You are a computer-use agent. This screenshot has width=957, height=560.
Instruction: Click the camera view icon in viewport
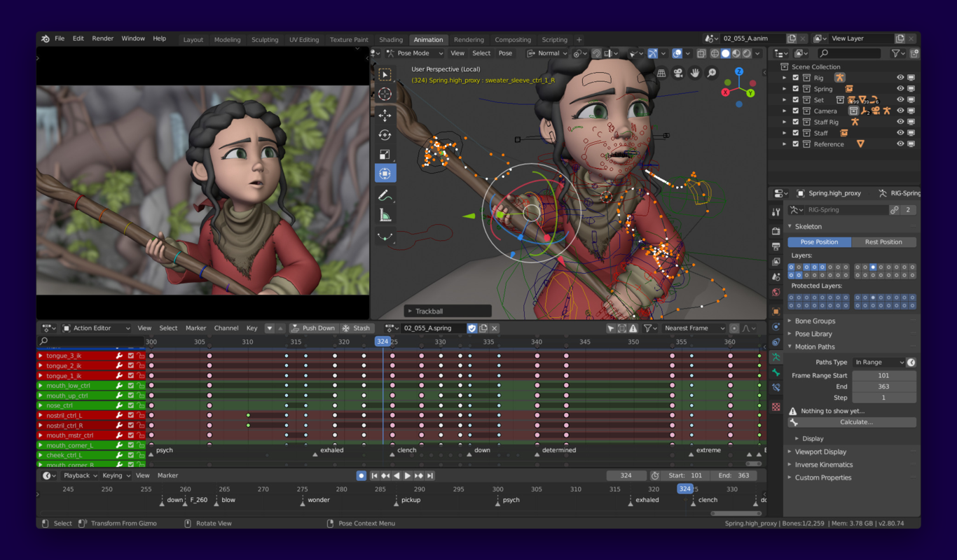point(678,73)
